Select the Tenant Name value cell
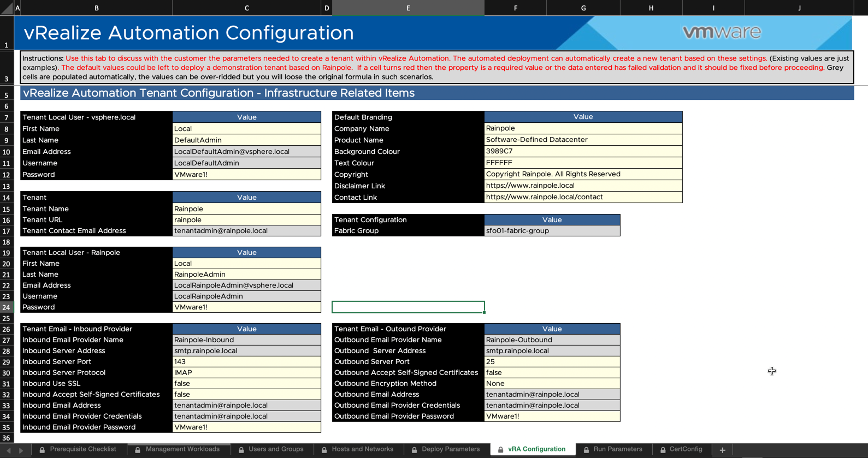The image size is (868, 458). click(x=246, y=209)
